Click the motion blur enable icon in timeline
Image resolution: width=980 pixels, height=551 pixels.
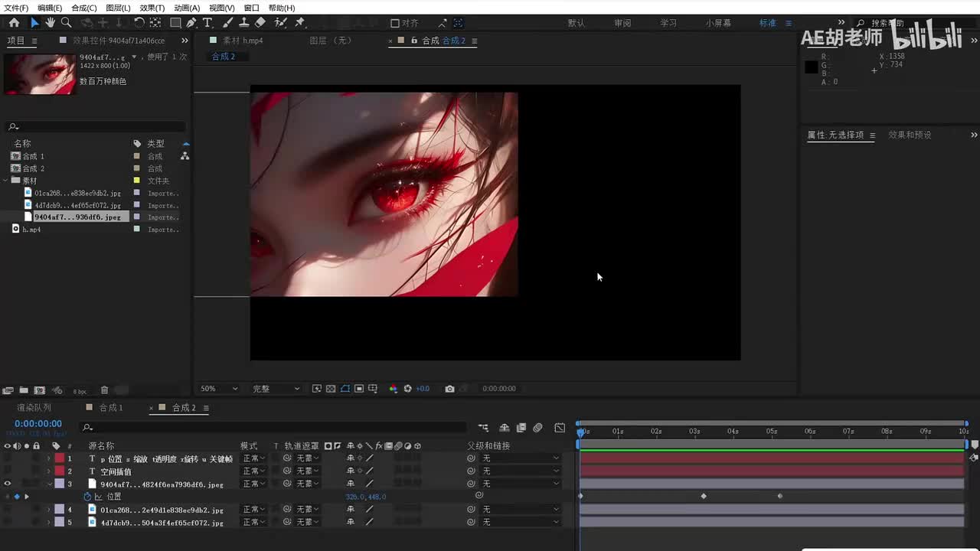[537, 428]
